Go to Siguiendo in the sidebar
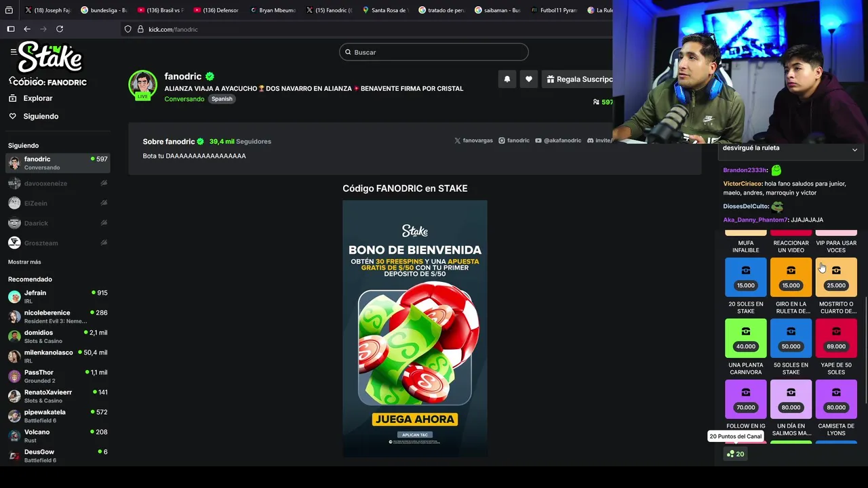868x488 pixels. click(33, 117)
